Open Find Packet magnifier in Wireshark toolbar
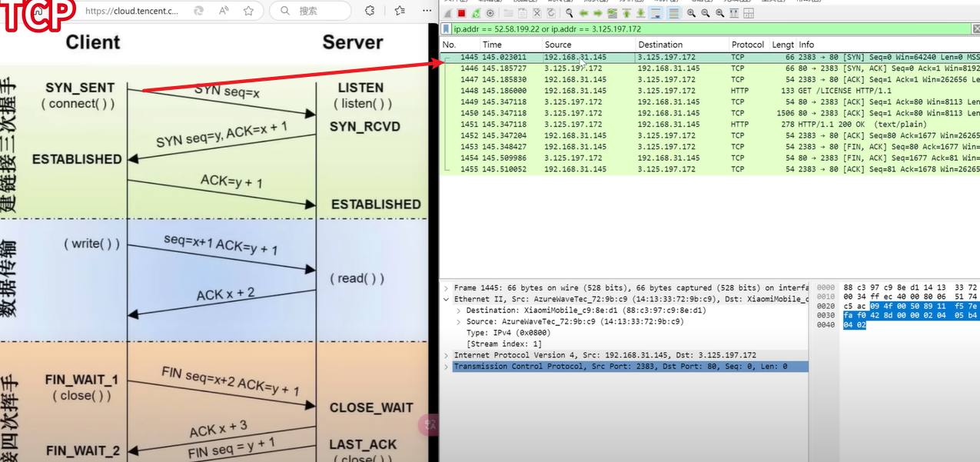The image size is (980, 462). [569, 13]
